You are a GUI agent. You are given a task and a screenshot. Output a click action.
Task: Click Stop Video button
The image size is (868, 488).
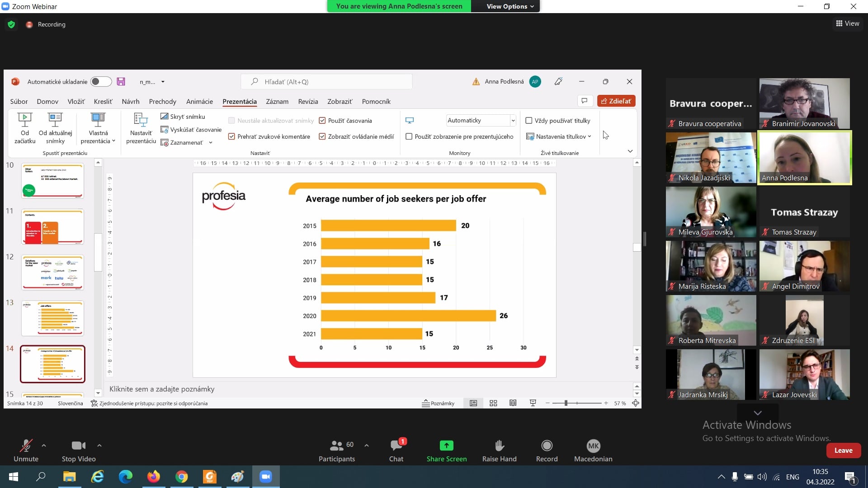point(79,450)
